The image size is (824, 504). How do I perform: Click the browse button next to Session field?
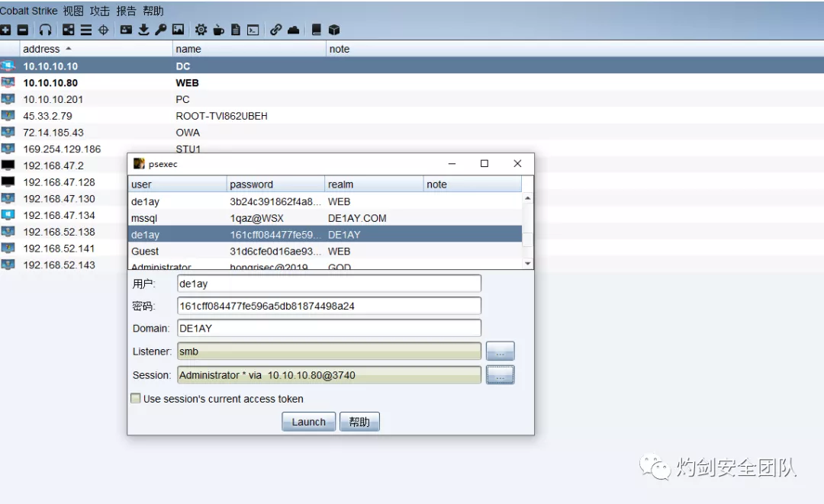tap(500, 375)
